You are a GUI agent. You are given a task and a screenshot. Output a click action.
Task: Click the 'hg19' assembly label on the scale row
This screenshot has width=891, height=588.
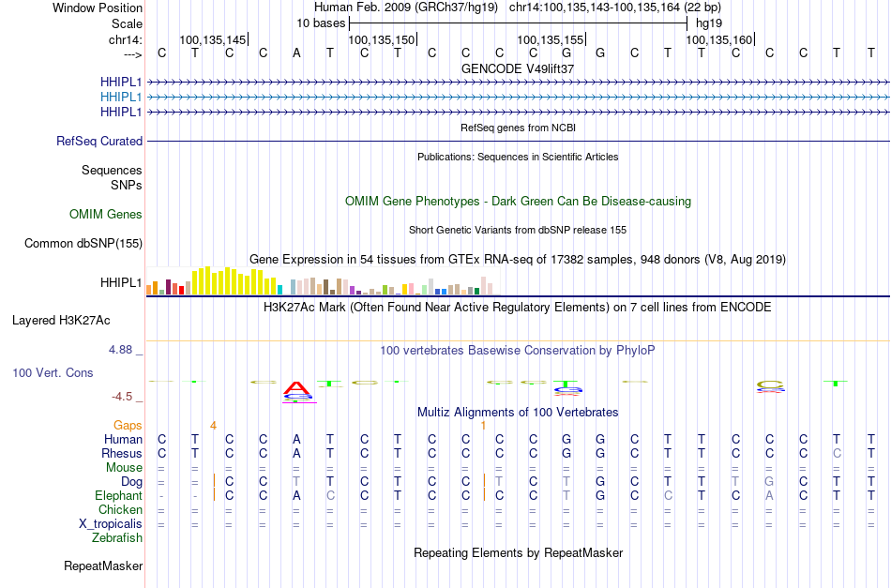tap(709, 23)
